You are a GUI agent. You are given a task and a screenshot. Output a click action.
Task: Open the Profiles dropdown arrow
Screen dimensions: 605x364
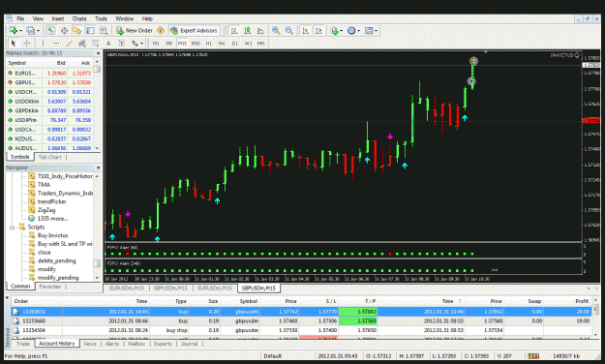[38, 31]
